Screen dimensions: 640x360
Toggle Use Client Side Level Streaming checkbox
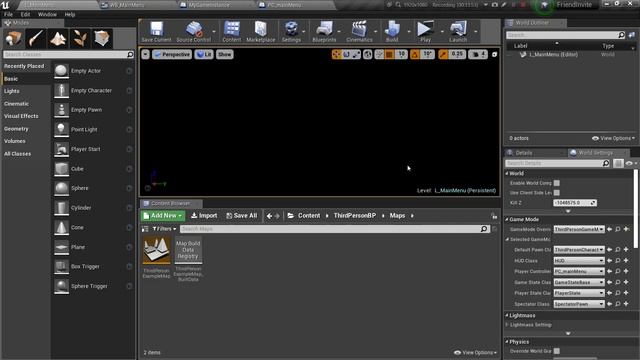[557, 193]
